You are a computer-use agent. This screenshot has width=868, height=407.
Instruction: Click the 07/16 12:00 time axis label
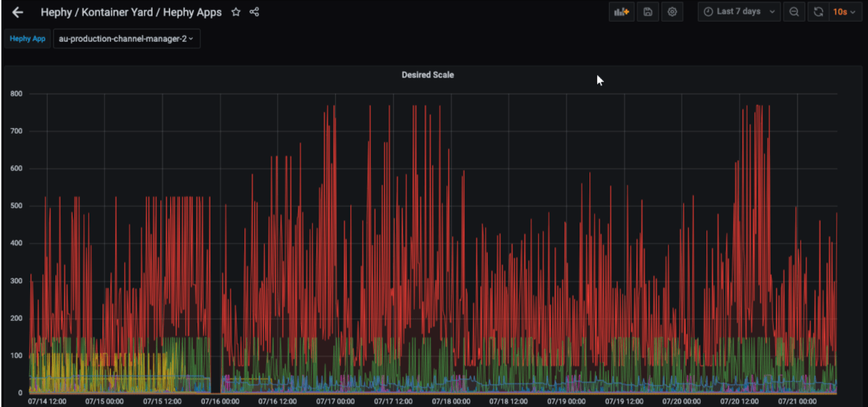(x=278, y=401)
